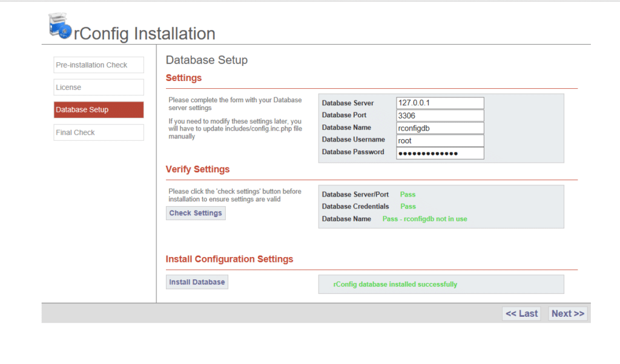
Task: Open the Pre-installation Check step
Action: [x=99, y=65]
